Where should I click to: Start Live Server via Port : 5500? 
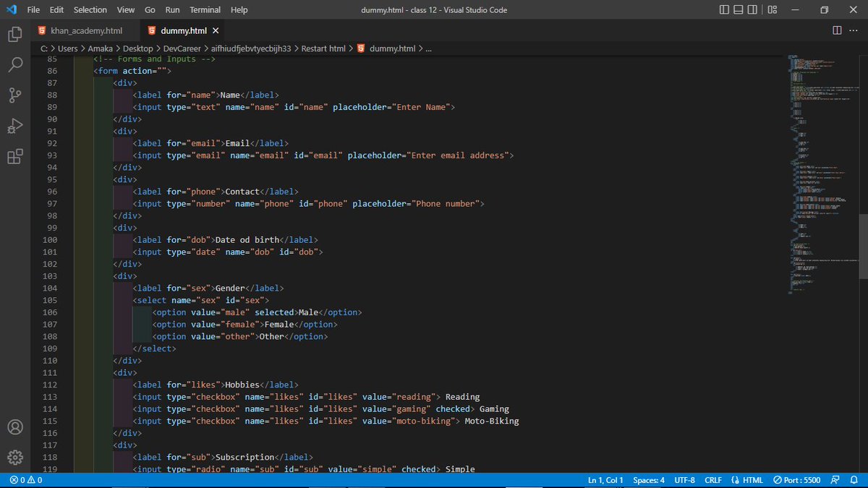tap(796, 480)
